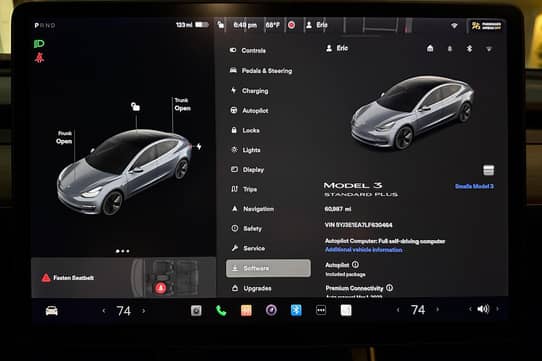Open the all apps ellipsis icon

[321, 310]
